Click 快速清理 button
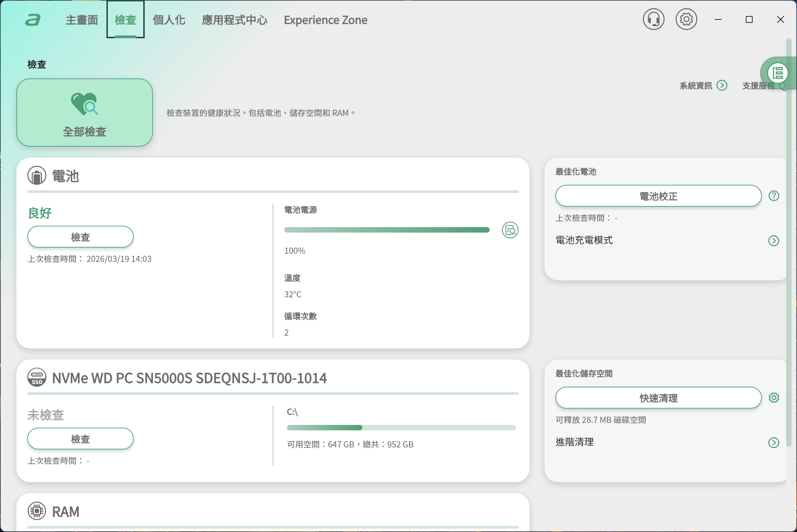Viewport: 797px width, 532px height. (658, 398)
